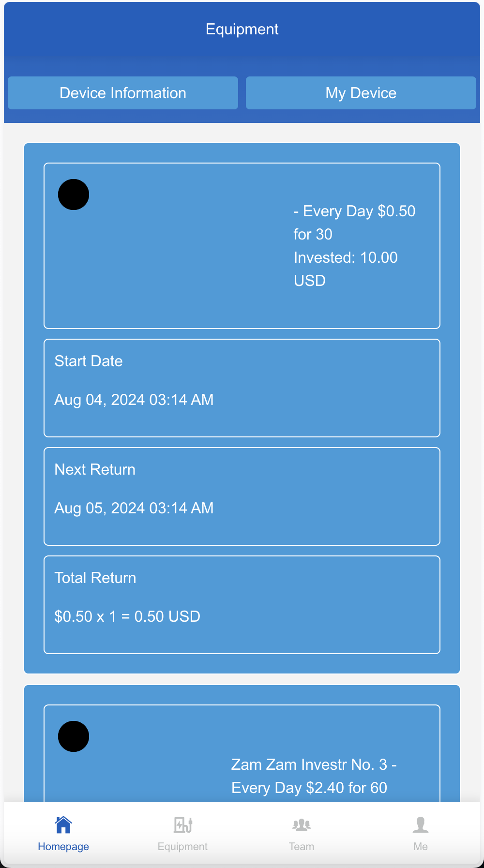Click the Total Return calculation 0.50 USD
Screen dimensions: 484x868
click(x=127, y=616)
